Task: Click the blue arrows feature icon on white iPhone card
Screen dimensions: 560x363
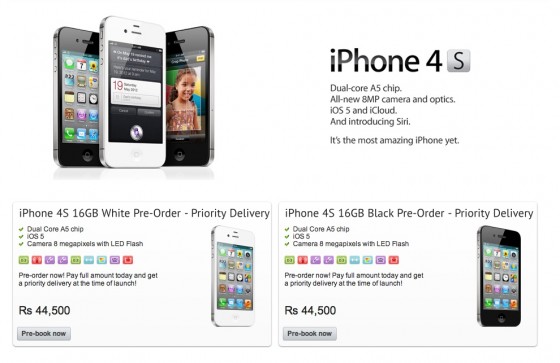Action: [89, 260]
